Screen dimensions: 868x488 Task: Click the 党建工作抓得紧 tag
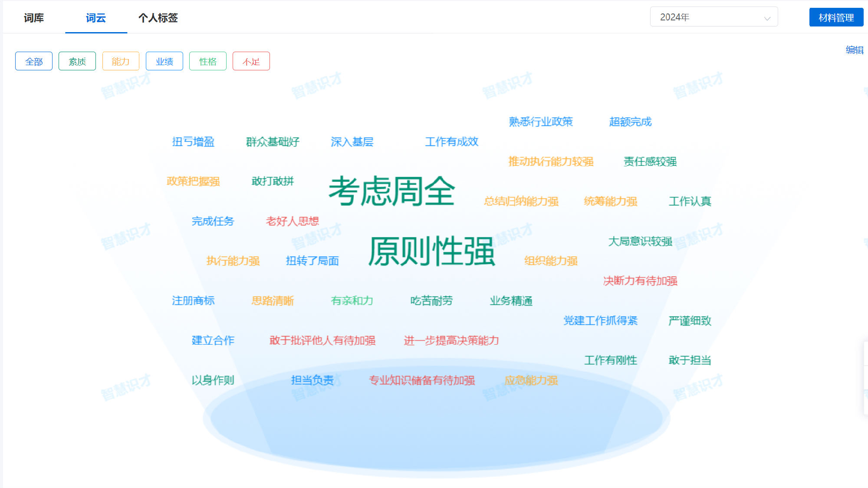(601, 321)
